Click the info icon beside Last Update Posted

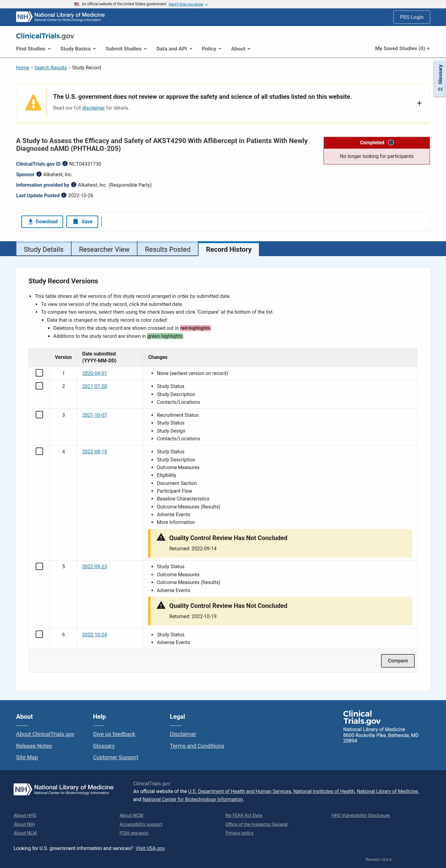[64, 195]
